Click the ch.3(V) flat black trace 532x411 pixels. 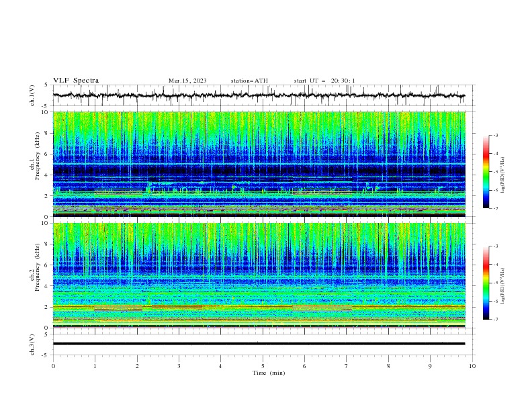259,344
